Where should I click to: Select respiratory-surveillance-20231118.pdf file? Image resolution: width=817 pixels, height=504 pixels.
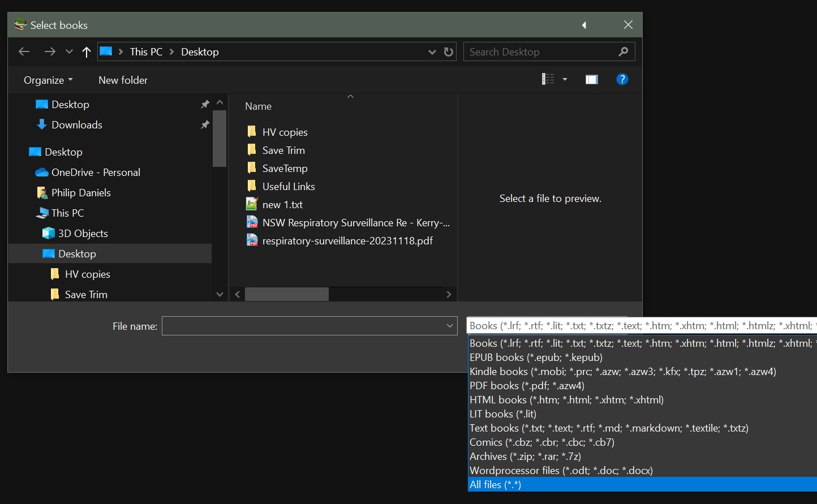347,241
